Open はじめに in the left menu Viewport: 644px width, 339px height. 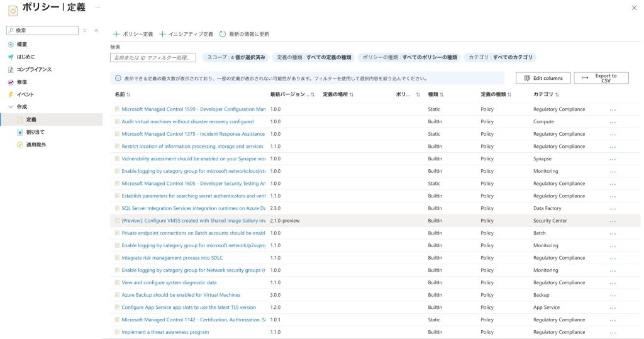pyautogui.click(x=25, y=57)
